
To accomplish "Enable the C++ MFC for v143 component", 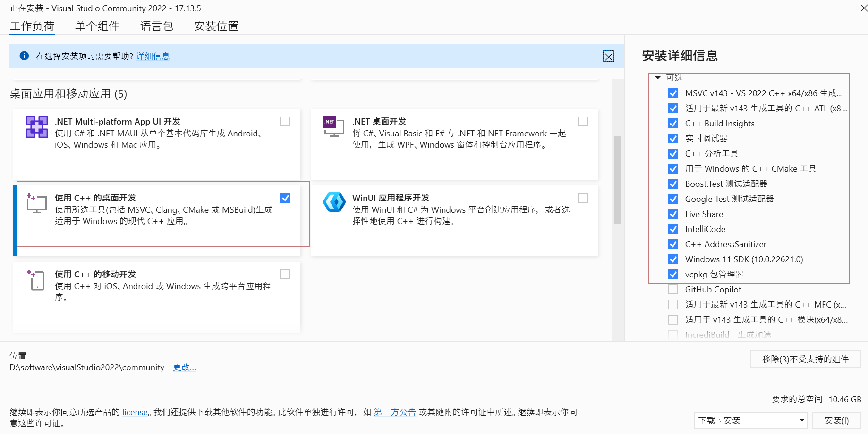I will (x=673, y=305).
